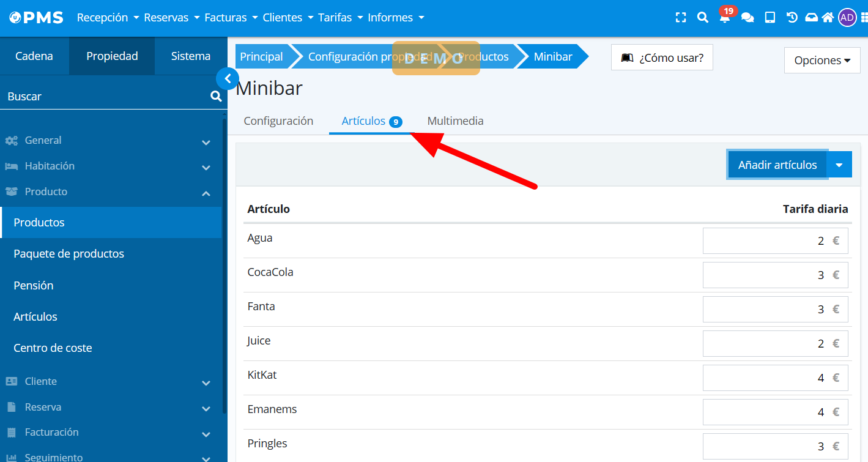Viewport: 868px width, 462px height.
Task: Switch to the Cadena tab
Action: pos(34,56)
